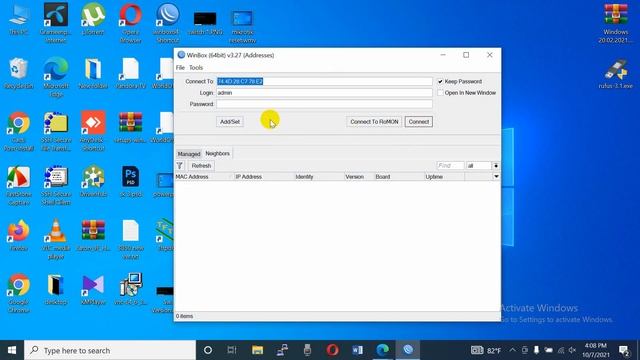
Task: Click the 4:08 PM taskbar clock
Action: [x=596, y=350]
